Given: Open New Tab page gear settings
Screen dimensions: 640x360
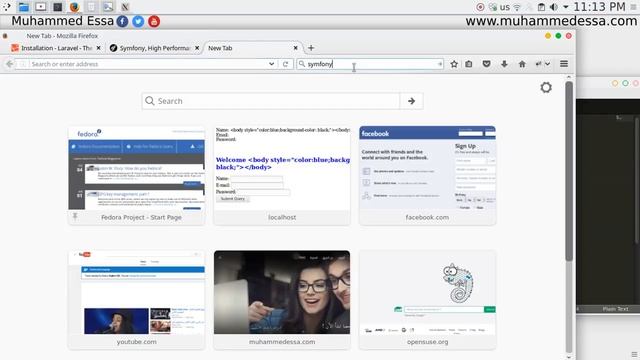Looking at the screenshot, I should click(x=546, y=87).
